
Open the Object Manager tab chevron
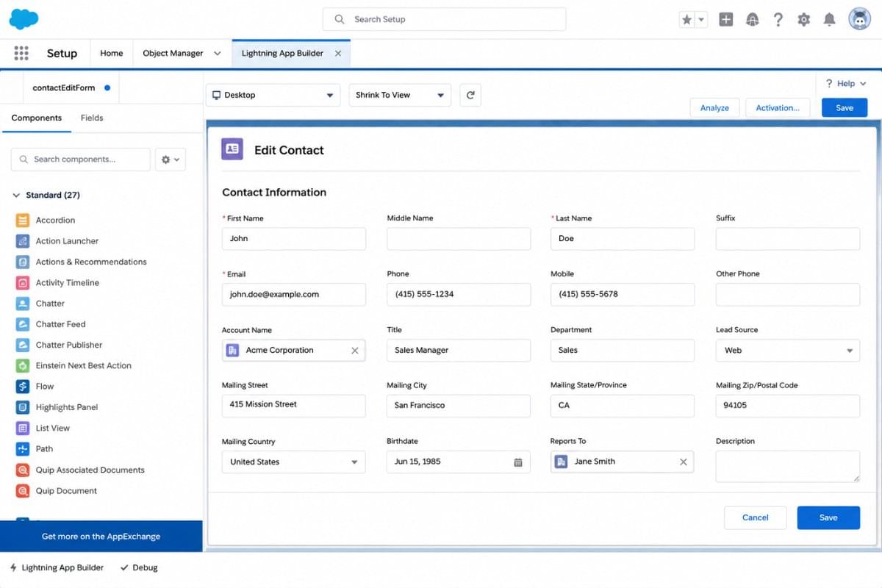pyautogui.click(x=218, y=54)
